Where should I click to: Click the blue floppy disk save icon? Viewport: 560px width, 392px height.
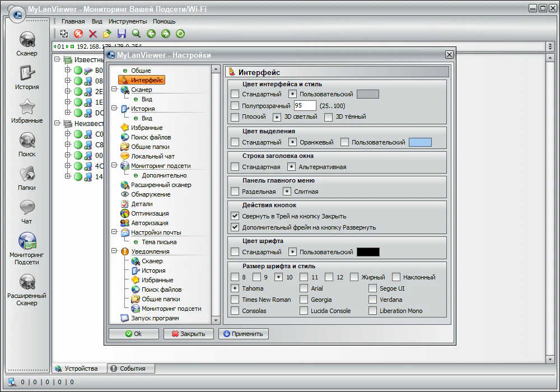tap(122, 34)
